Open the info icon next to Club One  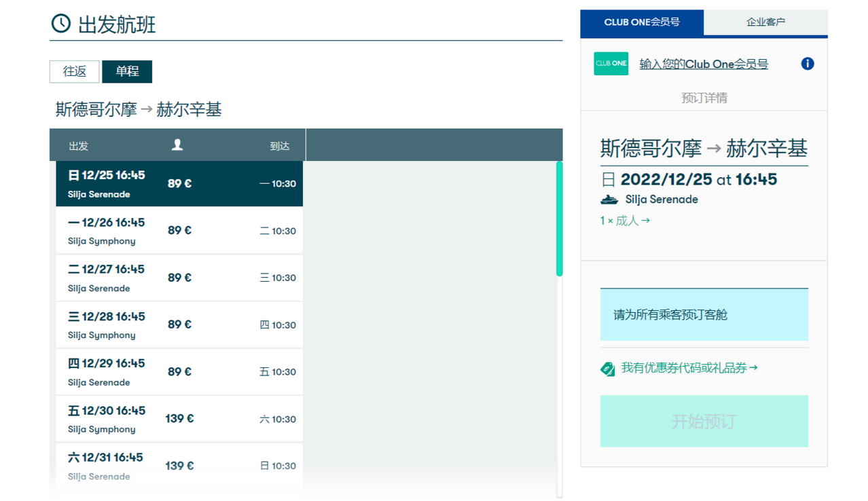pyautogui.click(x=808, y=64)
